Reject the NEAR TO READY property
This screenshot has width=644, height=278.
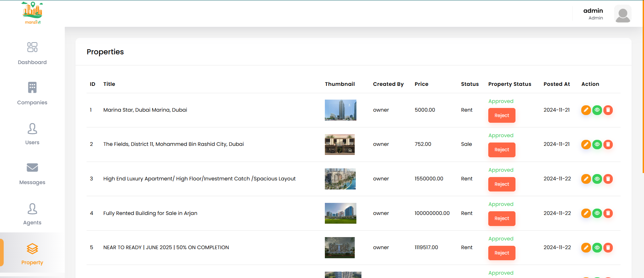[x=502, y=253]
